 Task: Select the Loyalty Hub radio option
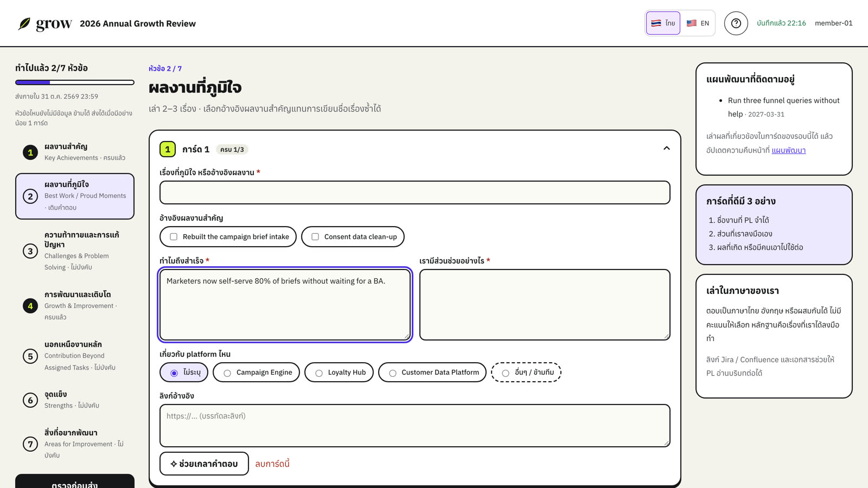coord(339,373)
